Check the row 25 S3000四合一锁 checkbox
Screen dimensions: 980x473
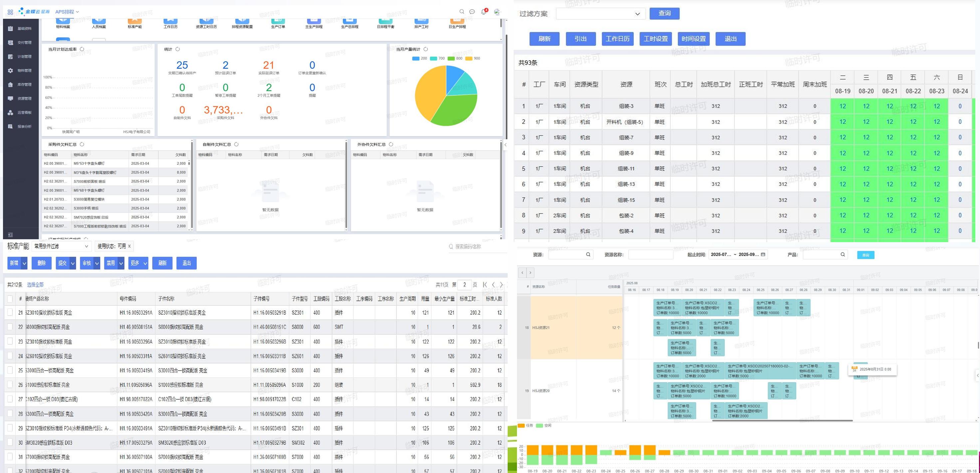point(10,370)
